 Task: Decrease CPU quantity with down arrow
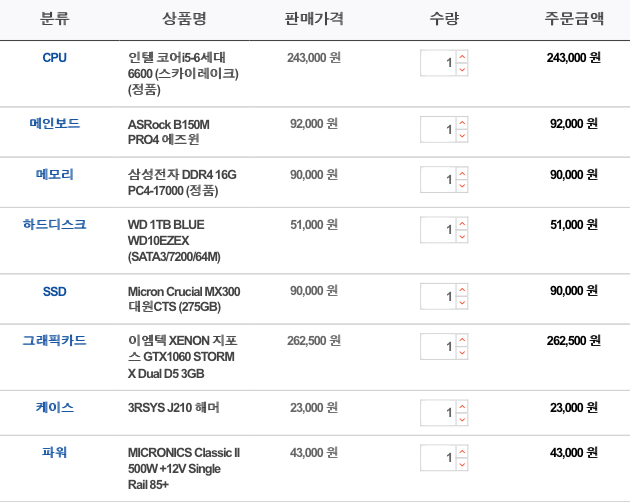(462, 70)
